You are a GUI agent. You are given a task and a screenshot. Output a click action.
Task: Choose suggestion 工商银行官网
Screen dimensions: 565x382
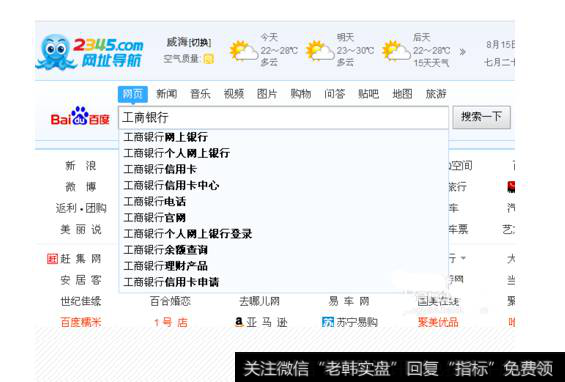[x=284, y=218]
